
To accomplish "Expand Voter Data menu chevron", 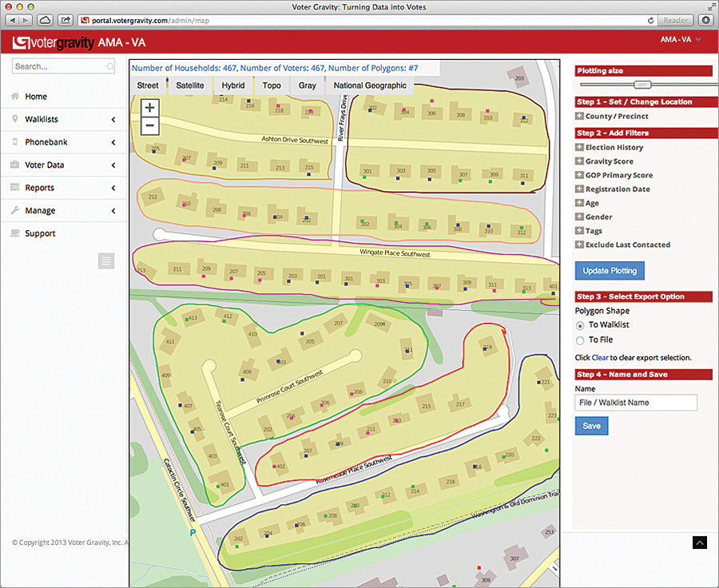I will tap(113, 165).
